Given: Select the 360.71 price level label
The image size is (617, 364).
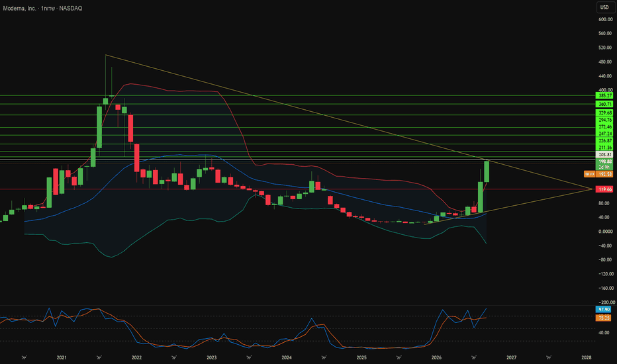Looking at the screenshot, I should [604, 105].
